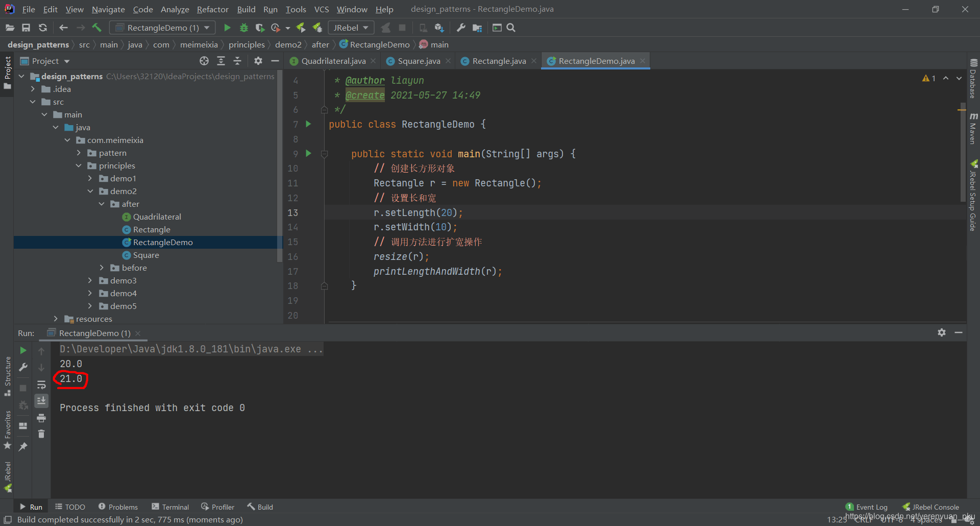The width and height of the screenshot is (980, 526).
Task: Click the line separator CRLF status item
Action: click(864, 519)
